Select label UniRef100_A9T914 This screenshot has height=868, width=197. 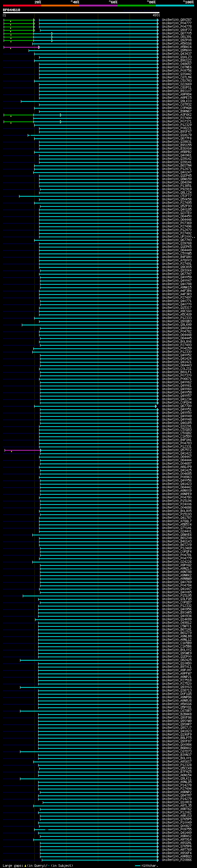(x=176, y=839)
